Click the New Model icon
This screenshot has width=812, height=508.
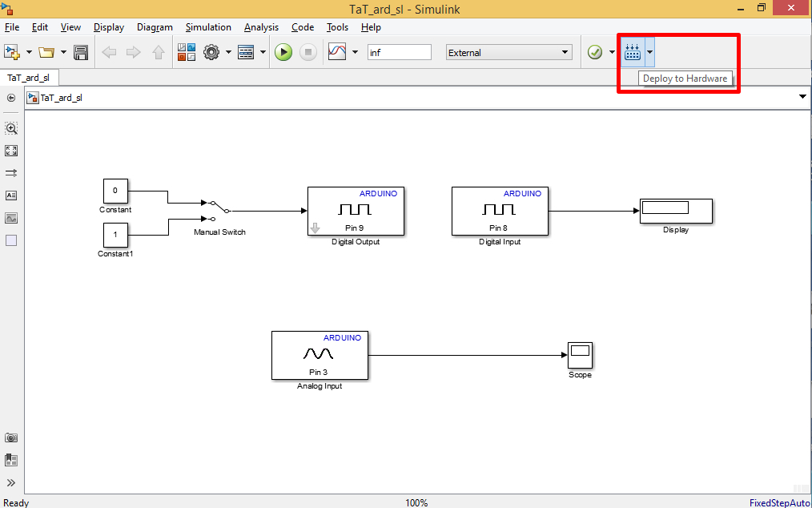pyautogui.click(x=11, y=52)
